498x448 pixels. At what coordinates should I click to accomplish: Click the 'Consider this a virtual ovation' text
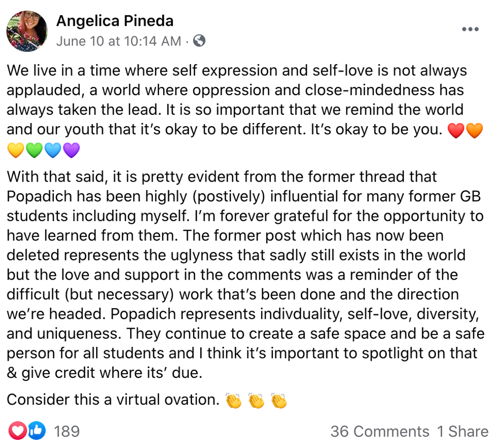pos(113,400)
